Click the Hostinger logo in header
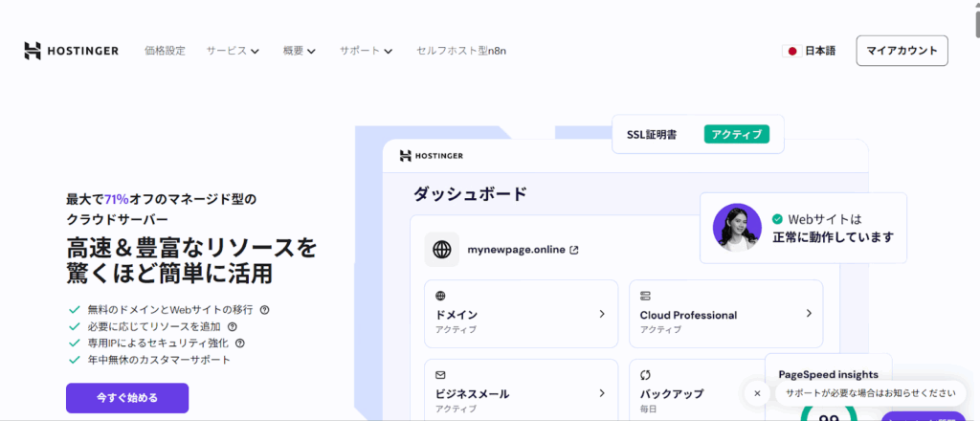 tap(71, 51)
